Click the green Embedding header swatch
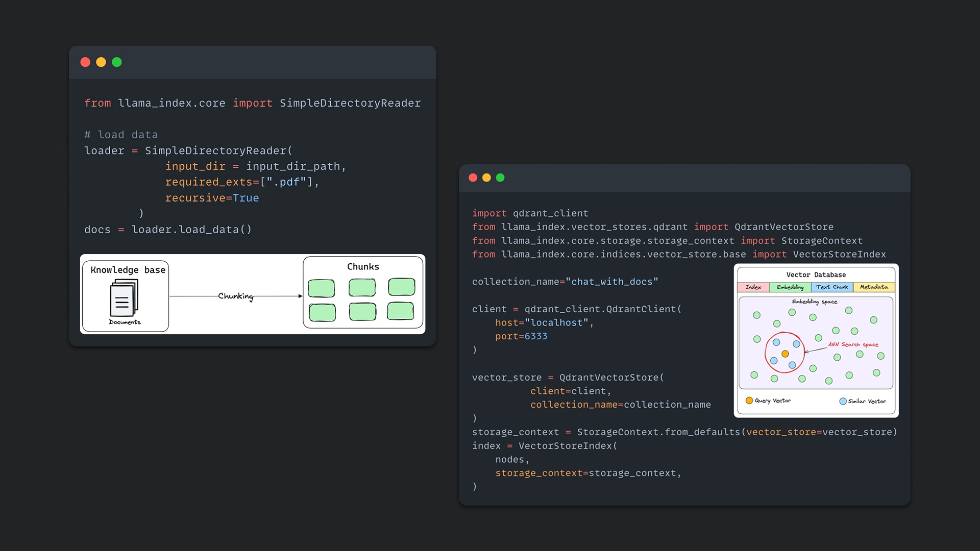Image resolution: width=980 pixels, height=551 pixels. pos(791,287)
